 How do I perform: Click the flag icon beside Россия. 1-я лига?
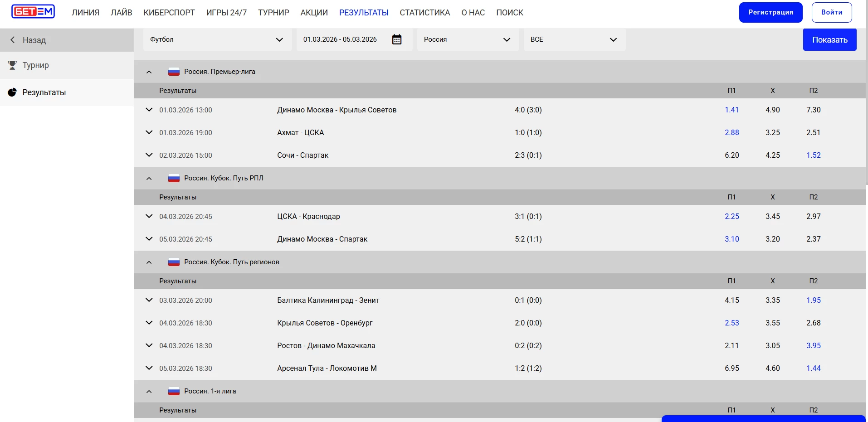174,391
